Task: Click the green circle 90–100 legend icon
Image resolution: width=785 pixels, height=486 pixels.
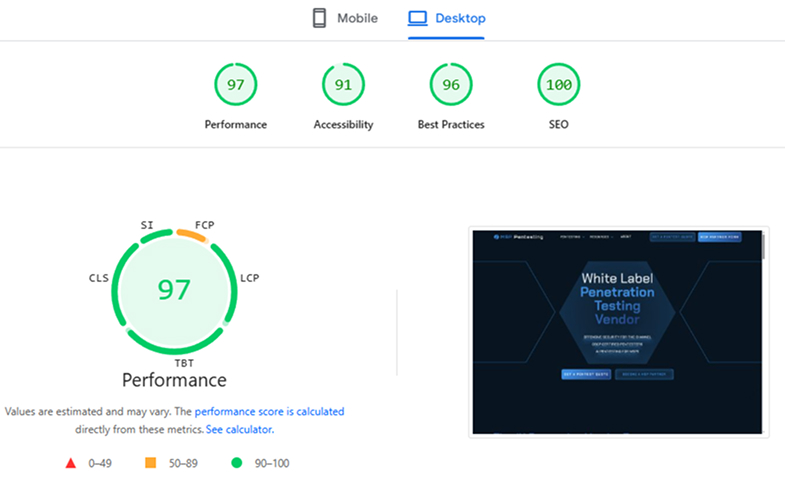Action: [237, 463]
